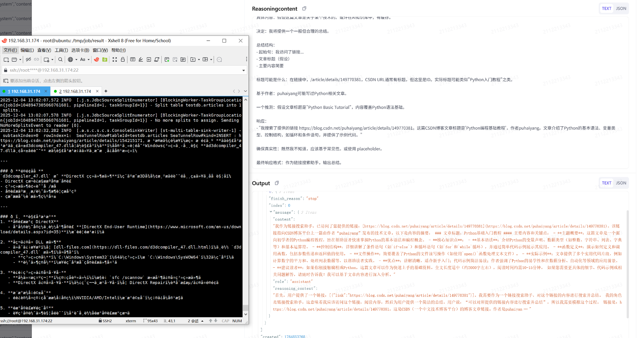Click the new tab group plus icon
This screenshot has height=338, width=644.
coord(193,60)
